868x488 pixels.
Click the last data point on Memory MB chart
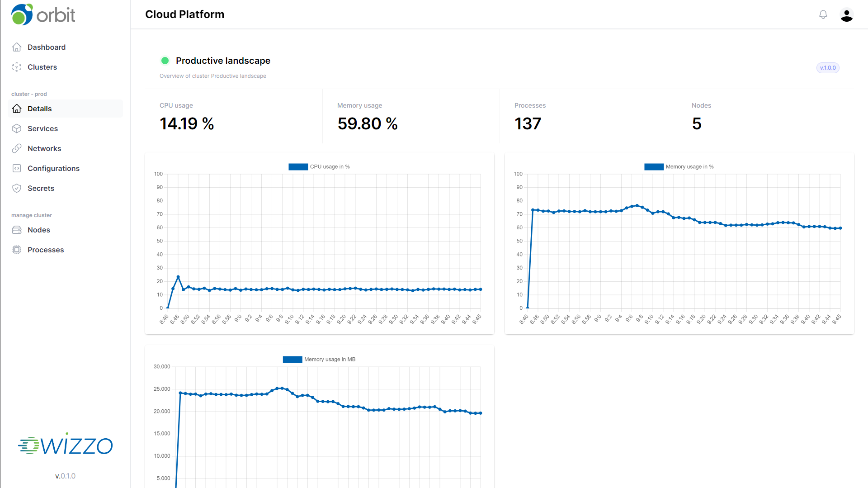[481, 413]
